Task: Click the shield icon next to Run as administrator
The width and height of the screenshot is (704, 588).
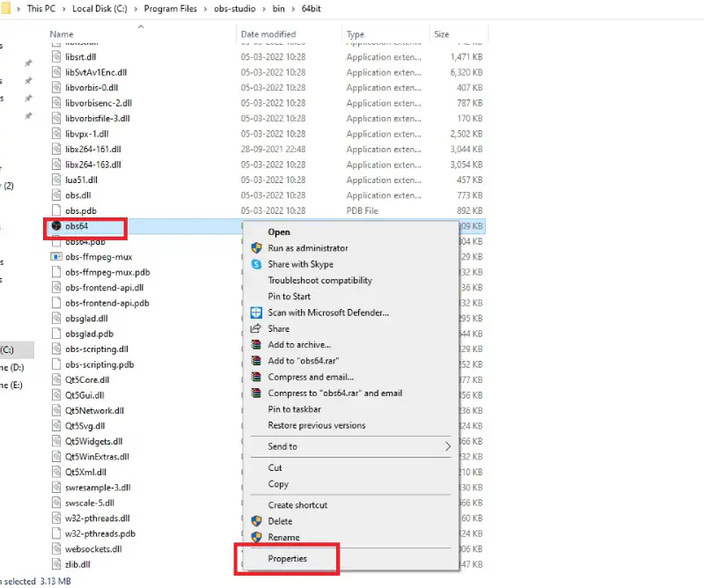Action: [256, 248]
